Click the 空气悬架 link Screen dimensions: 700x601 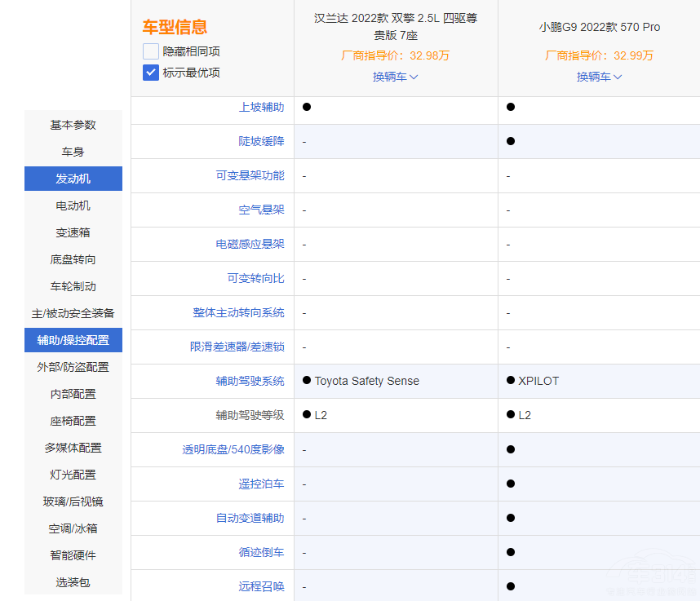261,210
